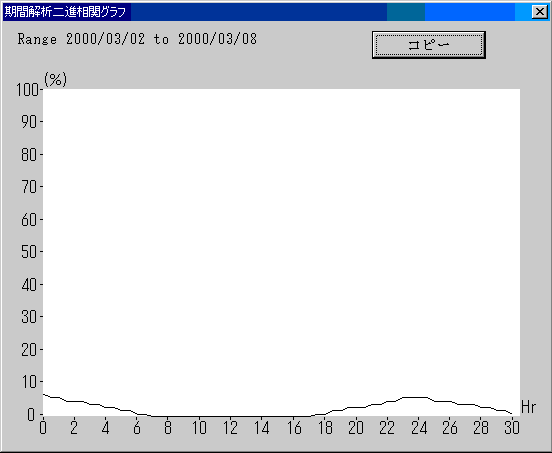This screenshot has height=453, width=552.
Task: Click the curve peak near hour 24
Action: (x=415, y=397)
